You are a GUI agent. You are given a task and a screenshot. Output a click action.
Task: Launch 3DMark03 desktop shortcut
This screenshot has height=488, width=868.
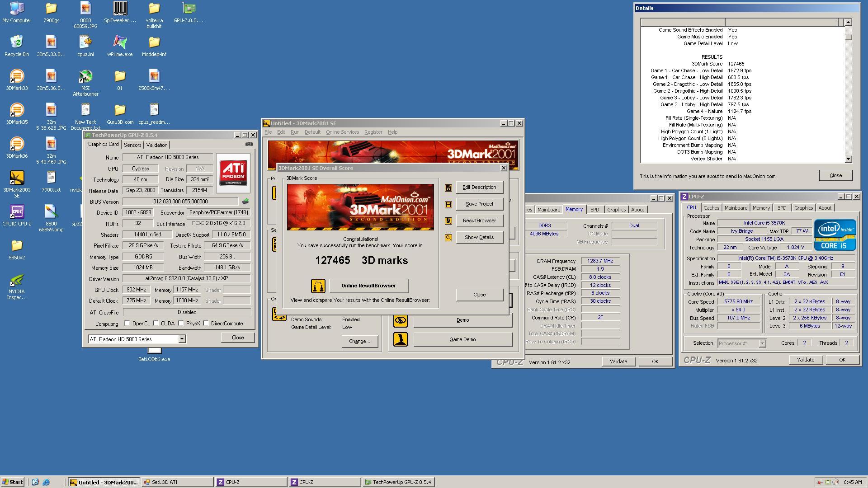(17, 80)
